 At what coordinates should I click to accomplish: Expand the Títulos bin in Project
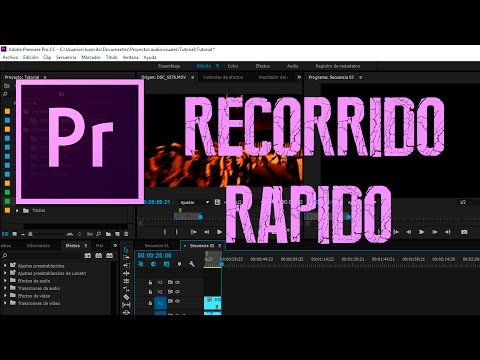[x=17, y=210]
